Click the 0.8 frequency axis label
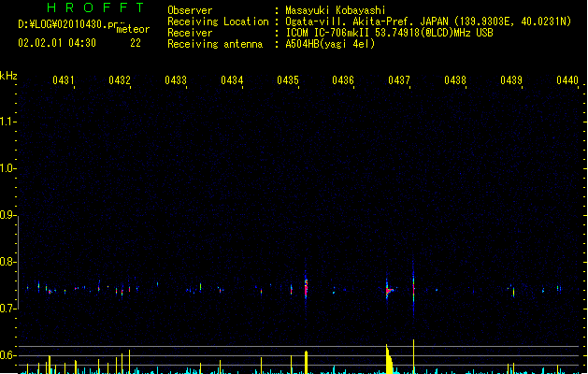 point(7,262)
